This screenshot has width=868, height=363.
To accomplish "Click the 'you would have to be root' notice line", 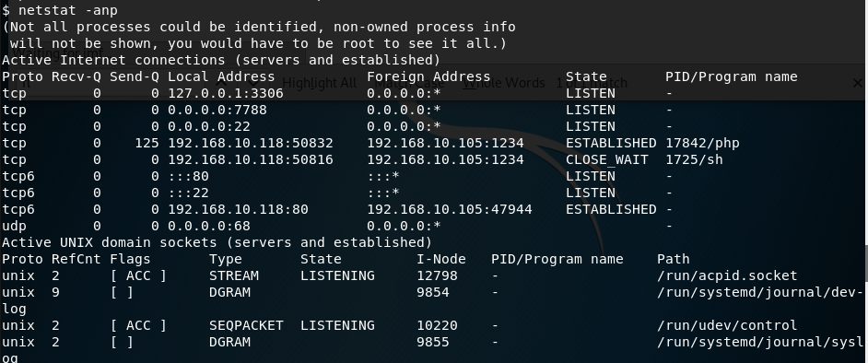I will click(258, 43).
